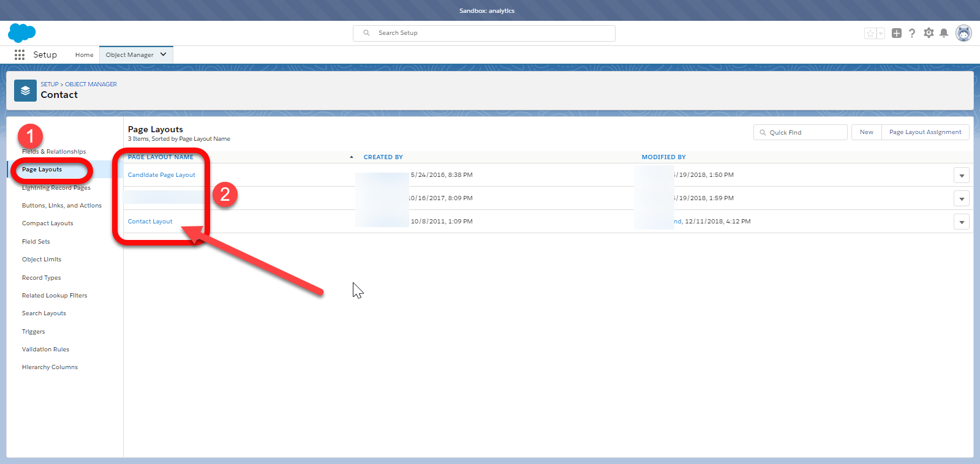
Task: Click modified date 12/11/2018, 4:12 PM
Action: [718, 222]
